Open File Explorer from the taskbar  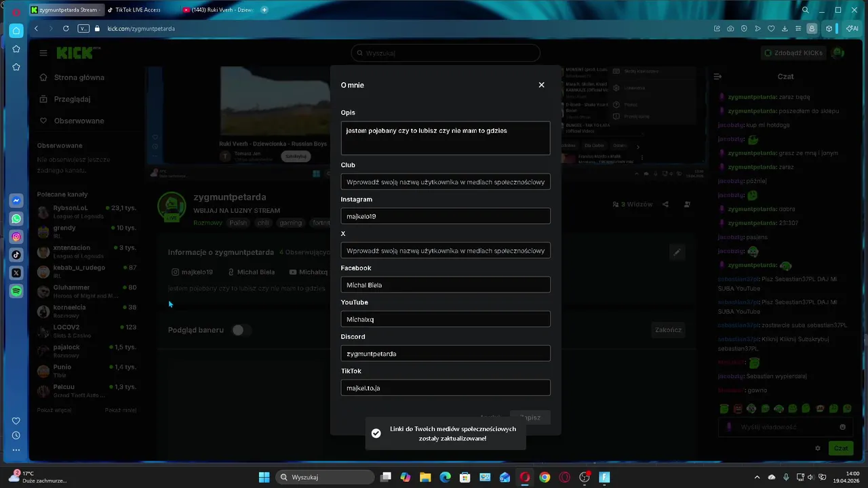point(425,477)
